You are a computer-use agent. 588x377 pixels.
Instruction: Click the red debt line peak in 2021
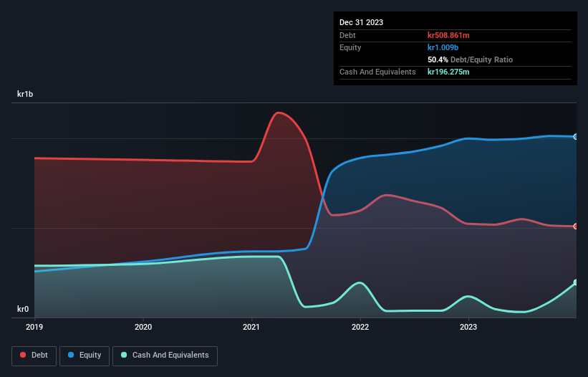pyautogui.click(x=279, y=113)
